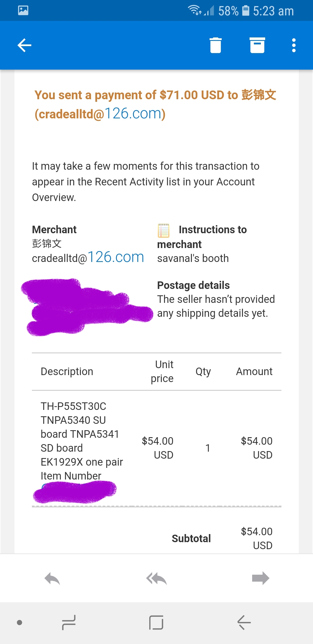
Task: Tap the instructions to merchant notepad icon
Action: click(163, 230)
